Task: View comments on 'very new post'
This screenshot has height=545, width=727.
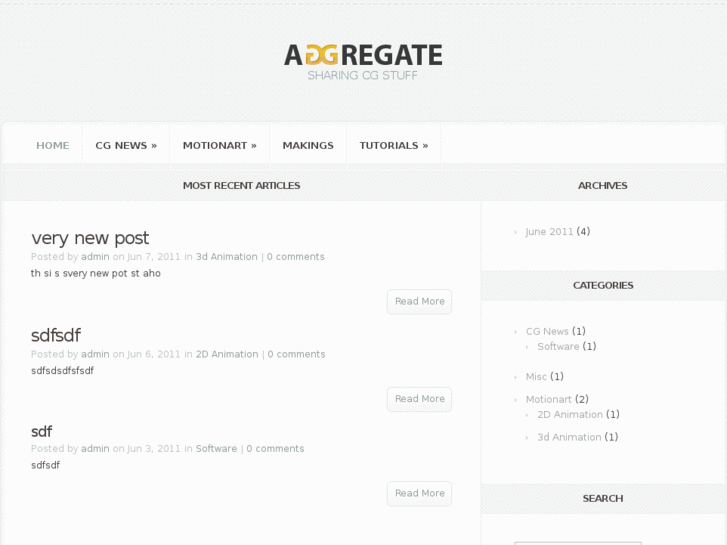Action: 295,257
